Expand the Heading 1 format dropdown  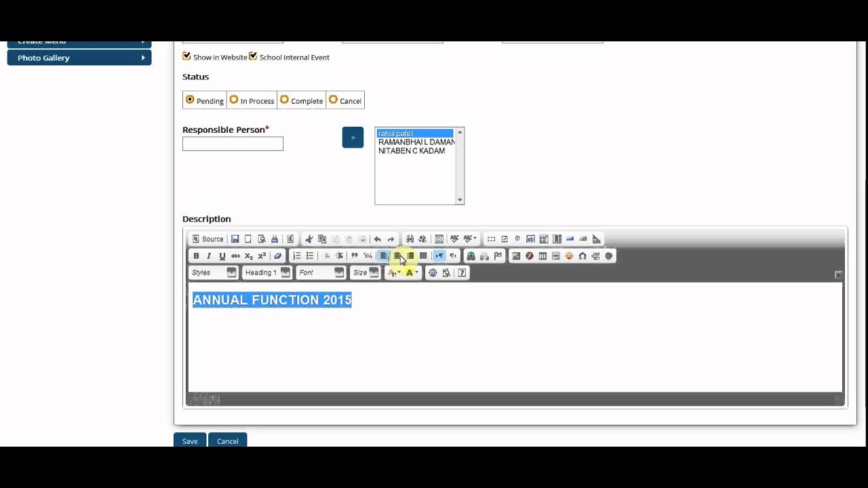coord(267,272)
